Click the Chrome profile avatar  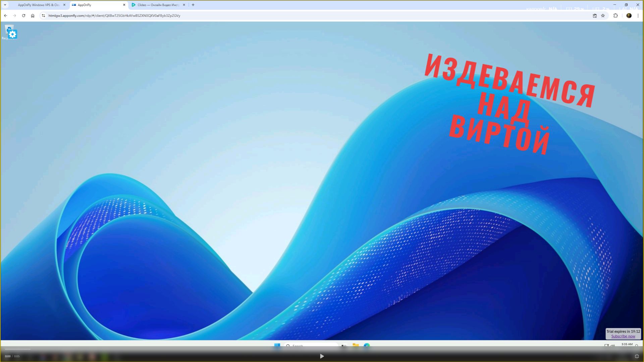pyautogui.click(x=629, y=15)
